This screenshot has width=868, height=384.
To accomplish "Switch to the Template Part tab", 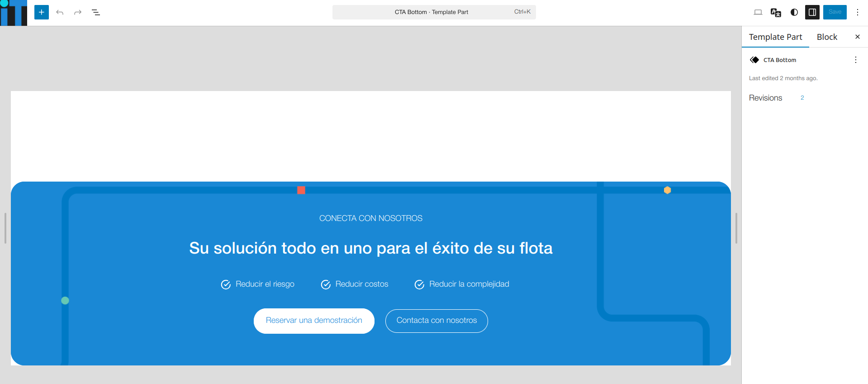I will (x=775, y=37).
